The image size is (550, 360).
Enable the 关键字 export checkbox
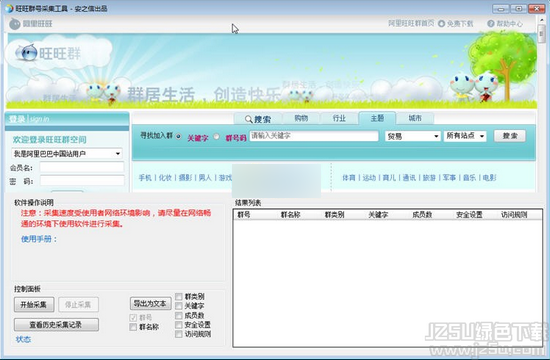pyautogui.click(x=179, y=306)
